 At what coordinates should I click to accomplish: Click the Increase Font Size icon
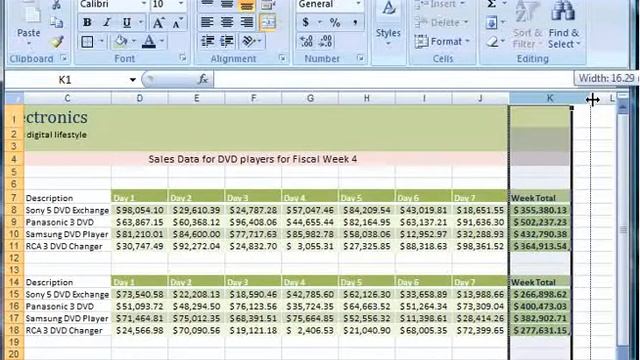click(x=158, y=23)
